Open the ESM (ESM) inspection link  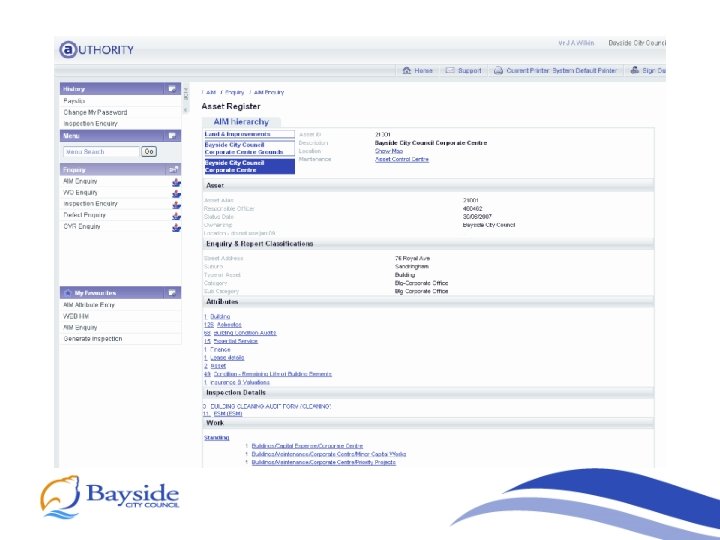[228, 414]
